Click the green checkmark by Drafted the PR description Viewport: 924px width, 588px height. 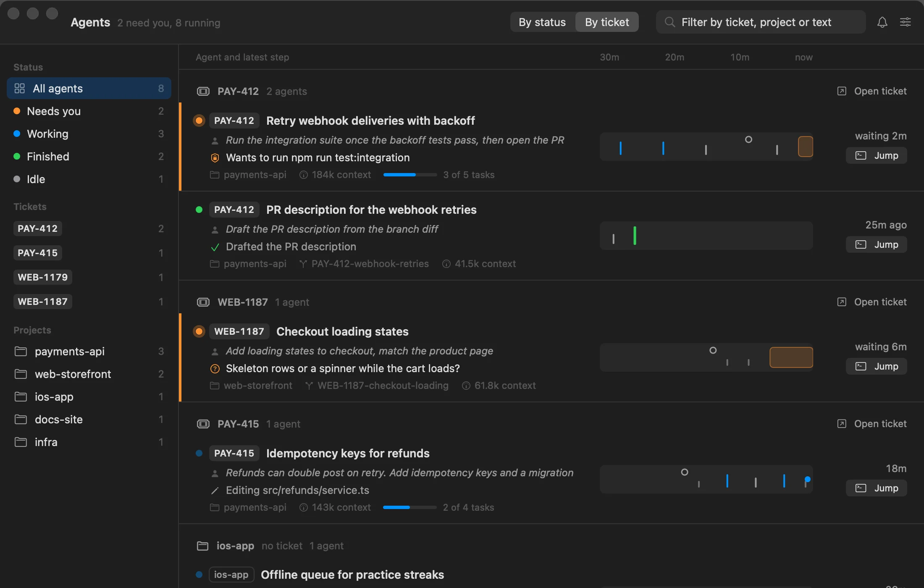click(x=215, y=247)
